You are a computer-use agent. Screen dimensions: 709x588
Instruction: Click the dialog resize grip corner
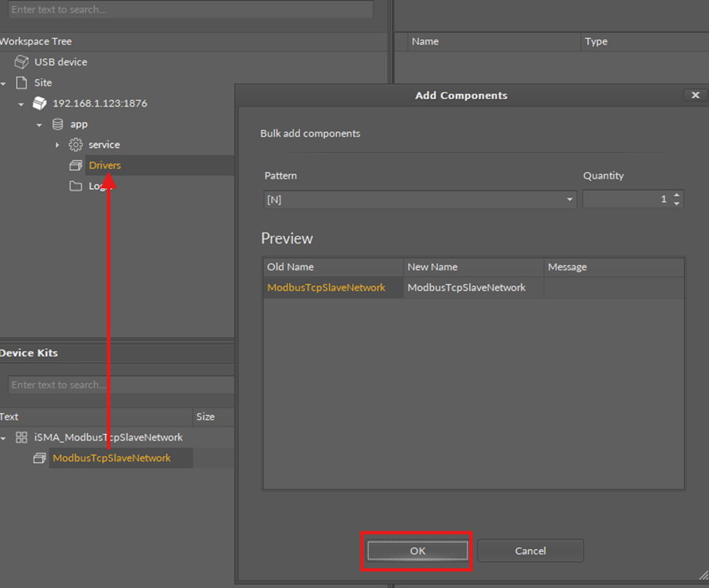coord(704,575)
